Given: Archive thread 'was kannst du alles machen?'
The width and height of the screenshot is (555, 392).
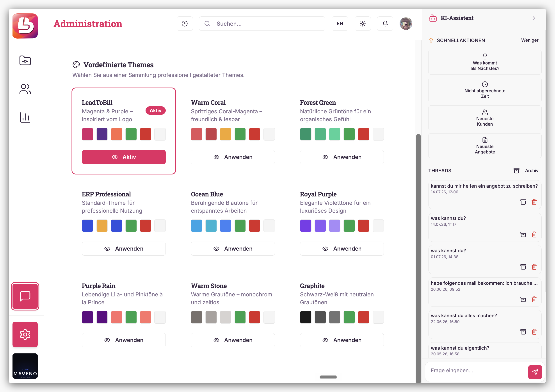Looking at the screenshot, I should click(x=523, y=331).
